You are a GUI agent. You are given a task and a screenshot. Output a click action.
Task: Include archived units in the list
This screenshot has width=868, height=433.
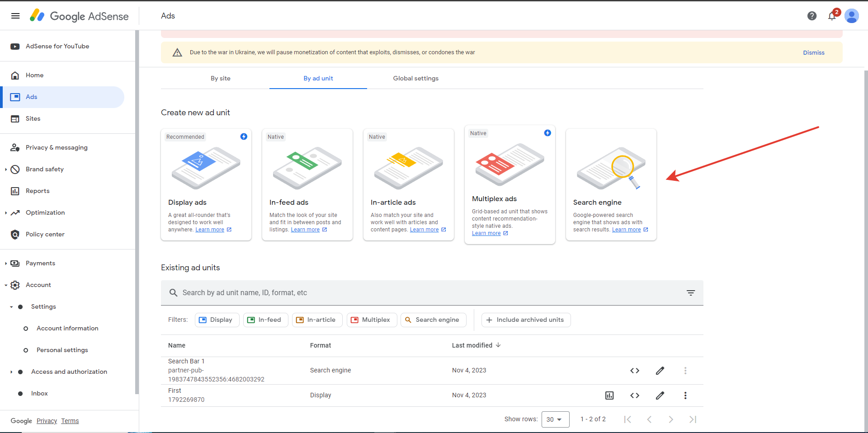[526, 320]
